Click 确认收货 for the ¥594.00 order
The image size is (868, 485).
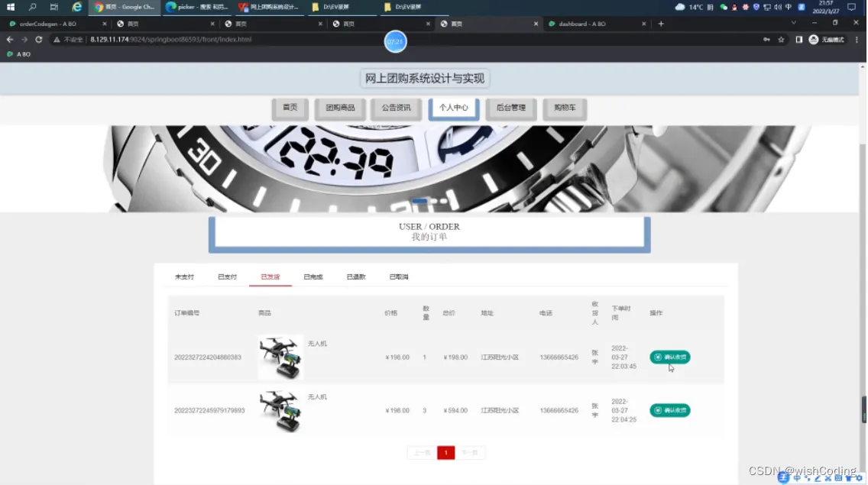click(670, 410)
